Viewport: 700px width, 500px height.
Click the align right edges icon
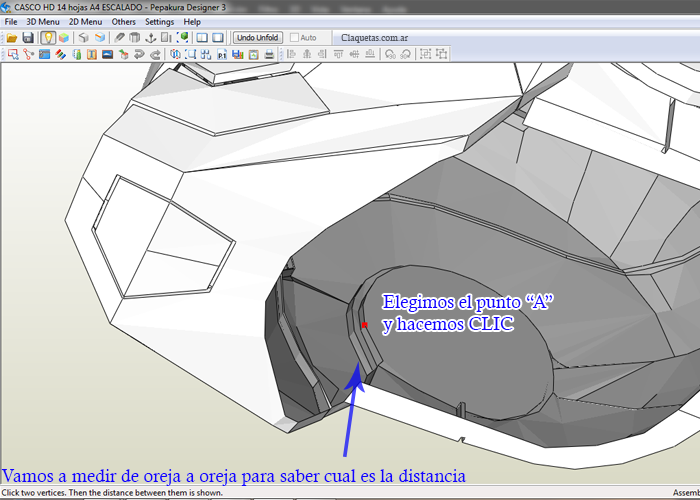[322, 54]
